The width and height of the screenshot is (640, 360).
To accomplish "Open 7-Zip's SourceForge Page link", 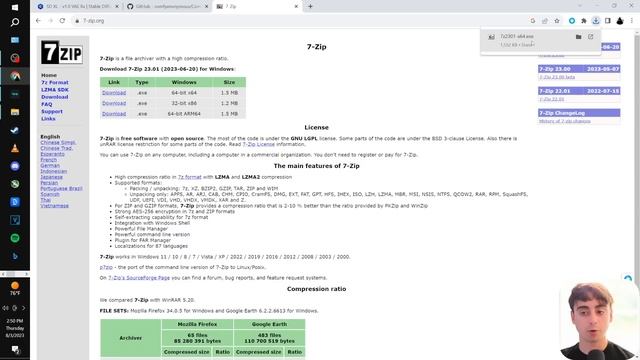I will click(139, 278).
